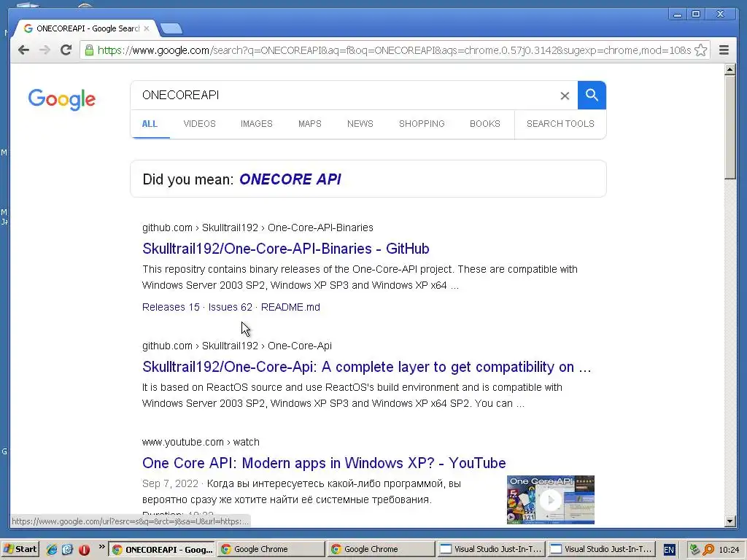The width and height of the screenshot is (747, 560).
Task: Click the scrollbar down arrow
Action: [x=729, y=521]
